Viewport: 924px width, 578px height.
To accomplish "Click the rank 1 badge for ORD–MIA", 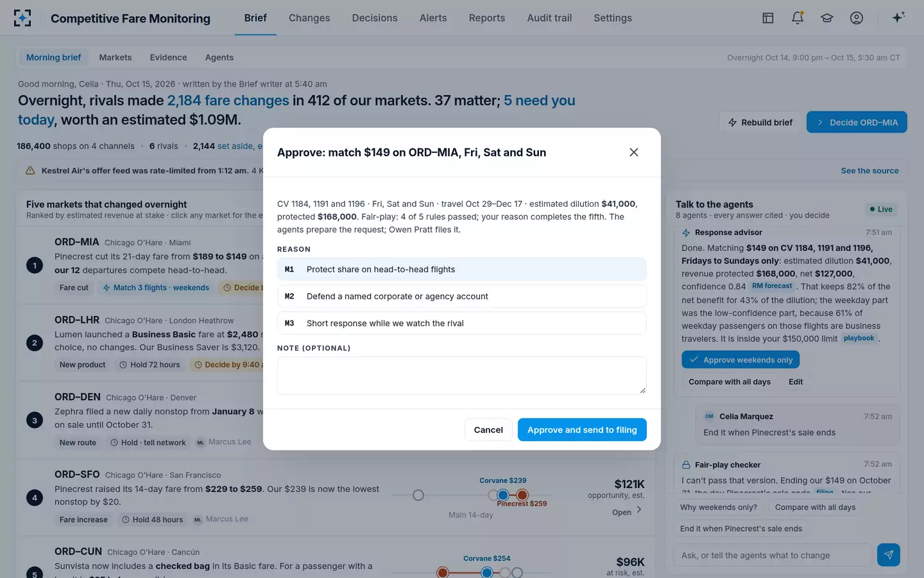I will 35,265.
